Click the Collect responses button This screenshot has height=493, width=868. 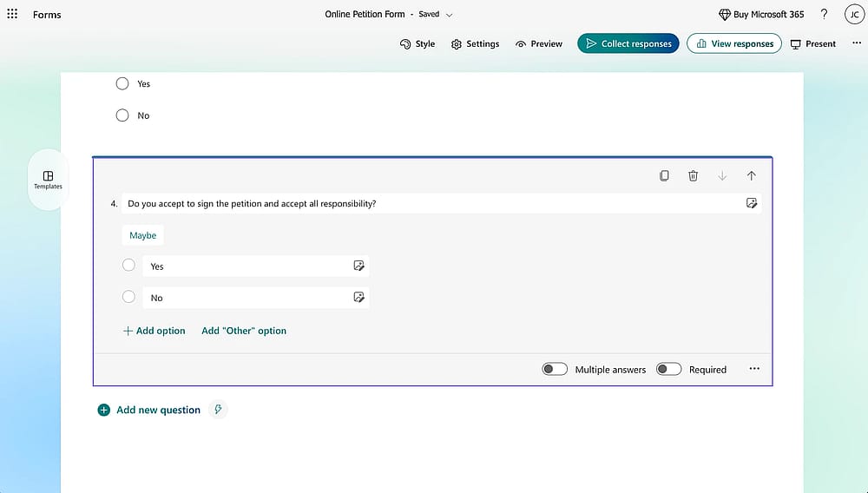[628, 43]
